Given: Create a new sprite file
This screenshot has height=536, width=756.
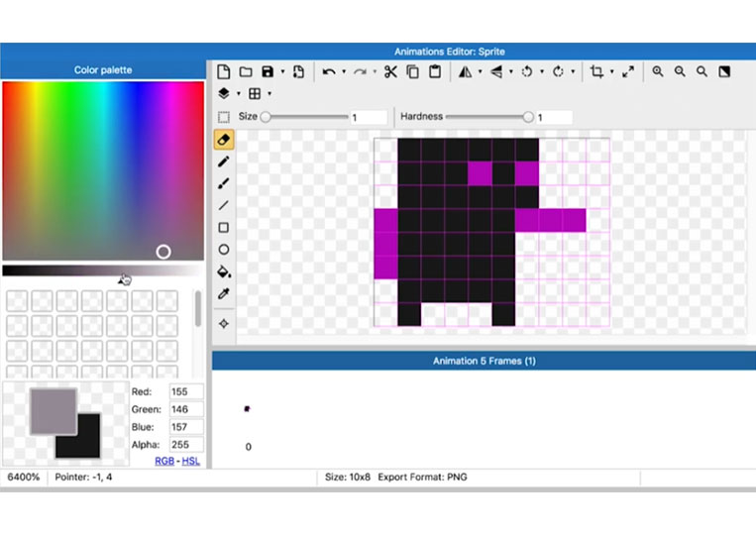Looking at the screenshot, I should [x=223, y=71].
